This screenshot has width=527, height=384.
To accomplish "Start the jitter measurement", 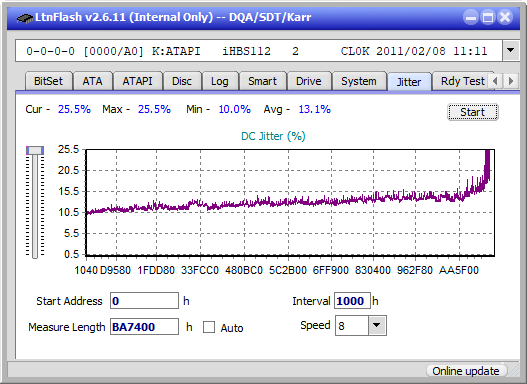I will coord(473,112).
